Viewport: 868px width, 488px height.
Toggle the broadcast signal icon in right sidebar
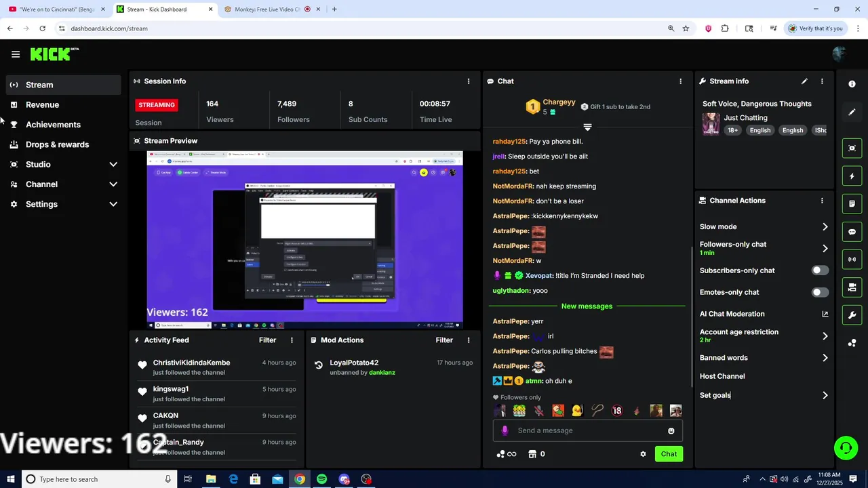coord(852,260)
